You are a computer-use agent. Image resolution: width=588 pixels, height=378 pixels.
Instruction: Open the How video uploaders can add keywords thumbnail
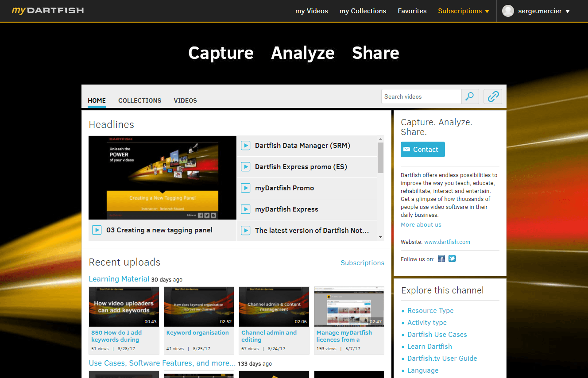tap(124, 306)
